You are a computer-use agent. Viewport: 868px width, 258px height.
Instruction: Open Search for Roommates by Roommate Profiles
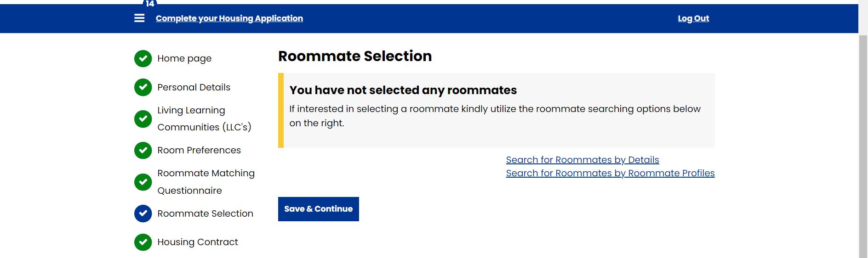click(x=610, y=173)
